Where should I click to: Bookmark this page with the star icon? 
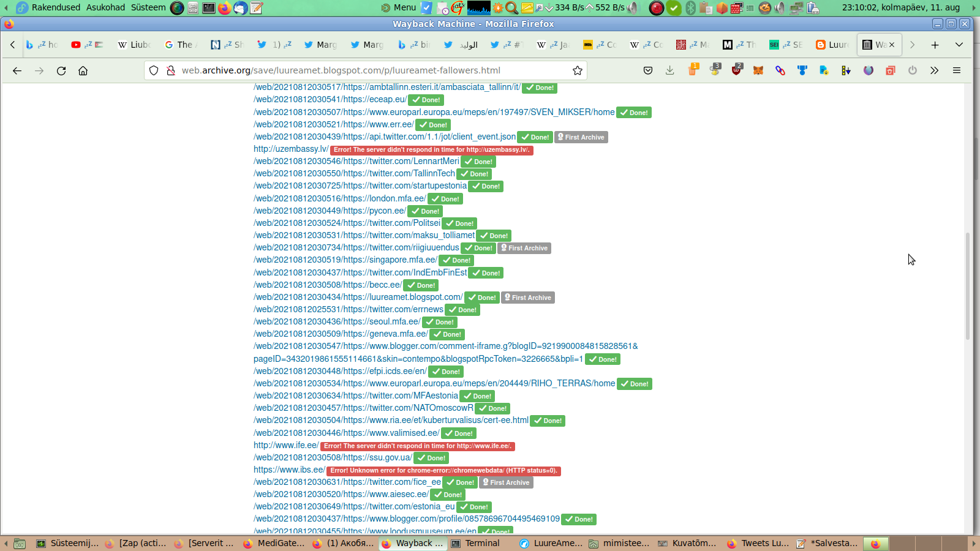[x=577, y=70]
